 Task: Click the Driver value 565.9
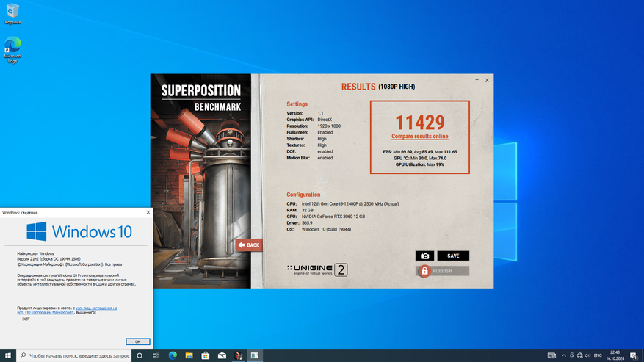coord(307,223)
